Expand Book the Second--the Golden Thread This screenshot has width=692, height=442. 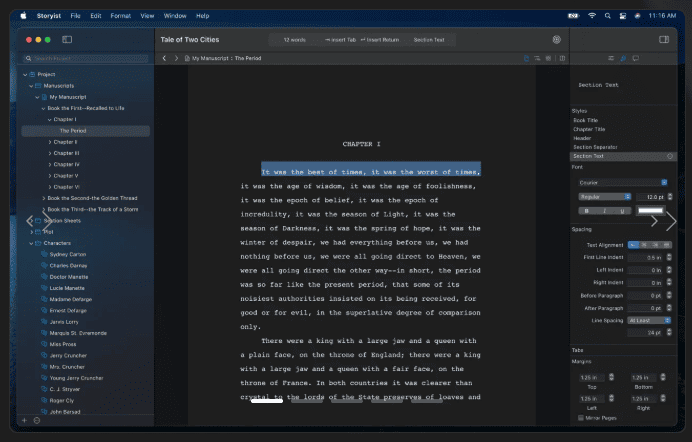(43, 198)
